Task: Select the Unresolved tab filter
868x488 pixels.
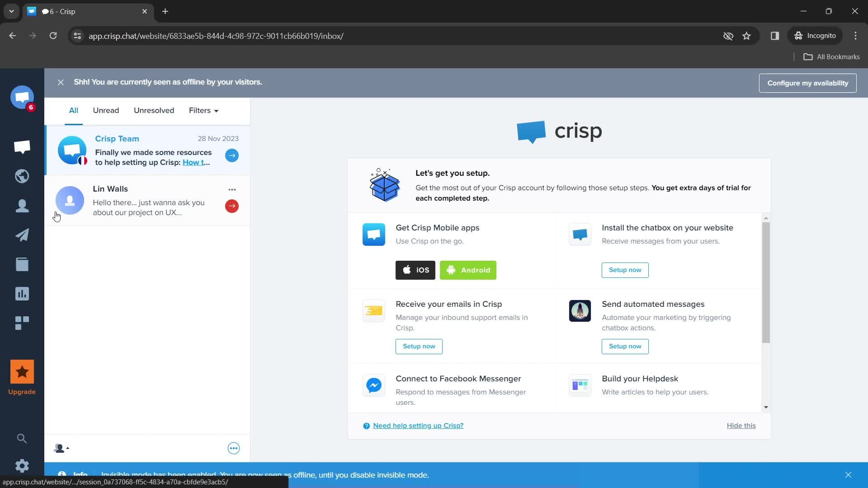Action: click(154, 110)
